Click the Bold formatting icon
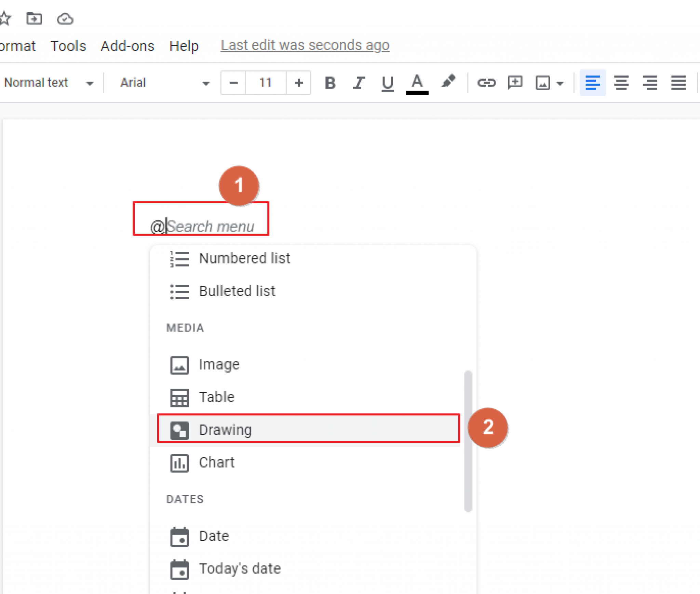 click(x=331, y=82)
